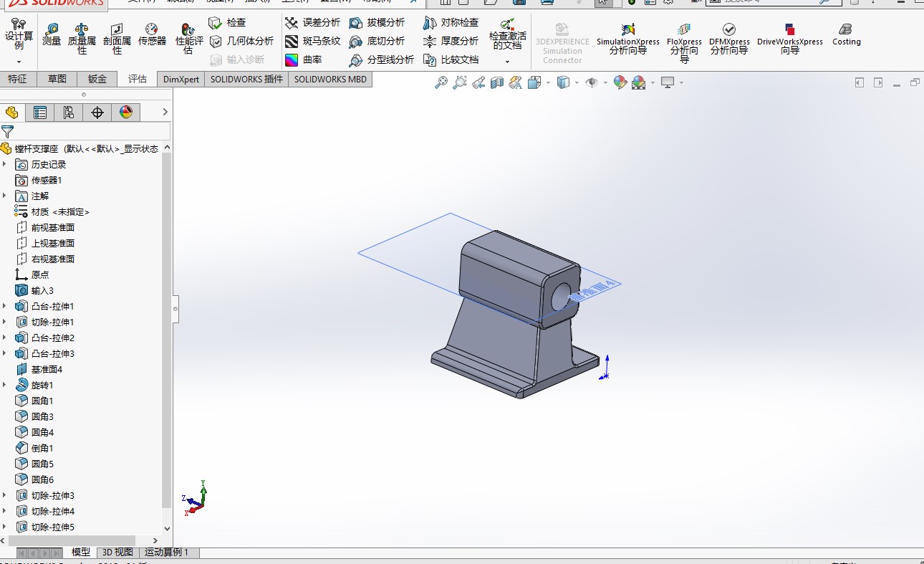Launch 比较文档 compare documents
This screenshot has width=924, height=564.
[451, 60]
